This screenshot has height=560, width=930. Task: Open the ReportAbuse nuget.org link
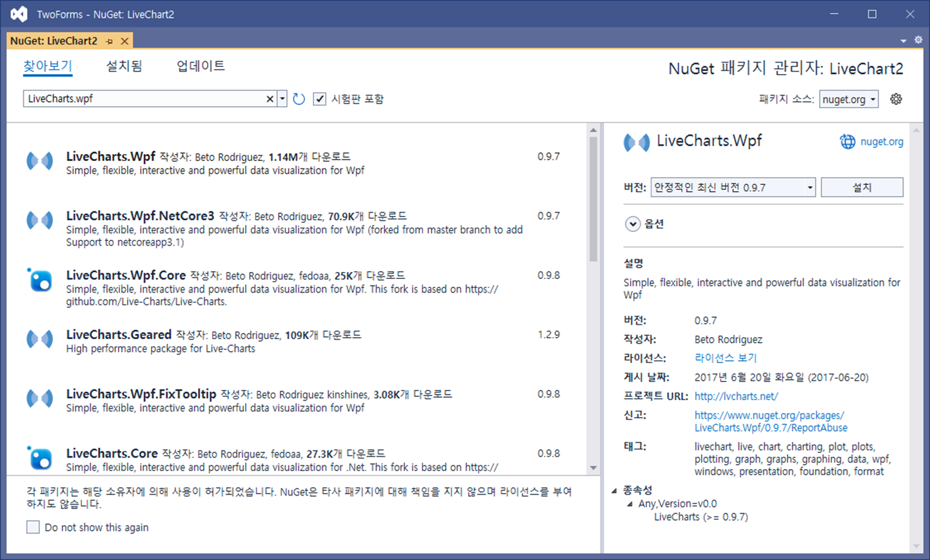pos(771,421)
